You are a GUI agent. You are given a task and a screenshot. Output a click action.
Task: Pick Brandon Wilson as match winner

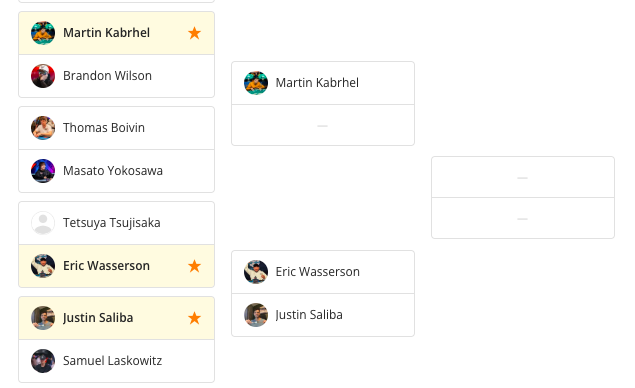tap(117, 76)
